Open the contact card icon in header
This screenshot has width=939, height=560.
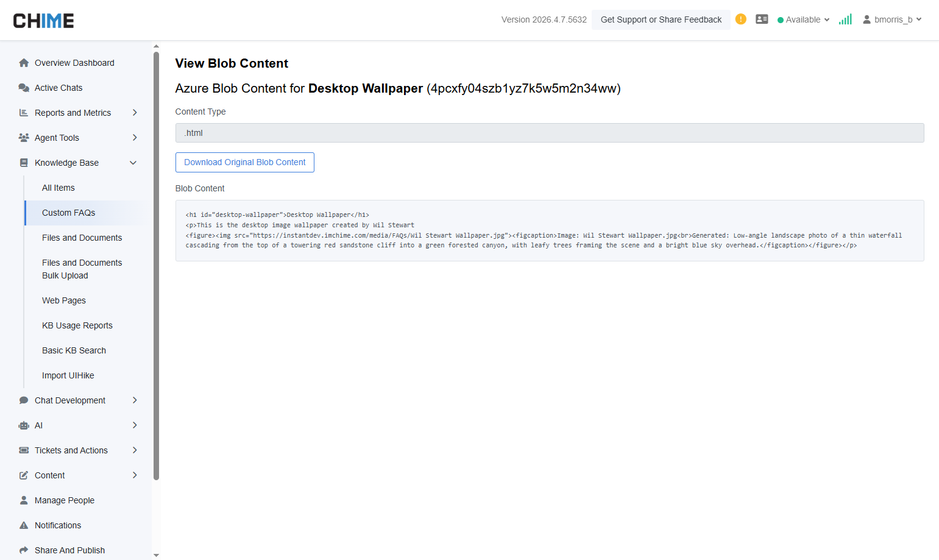coord(762,19)
